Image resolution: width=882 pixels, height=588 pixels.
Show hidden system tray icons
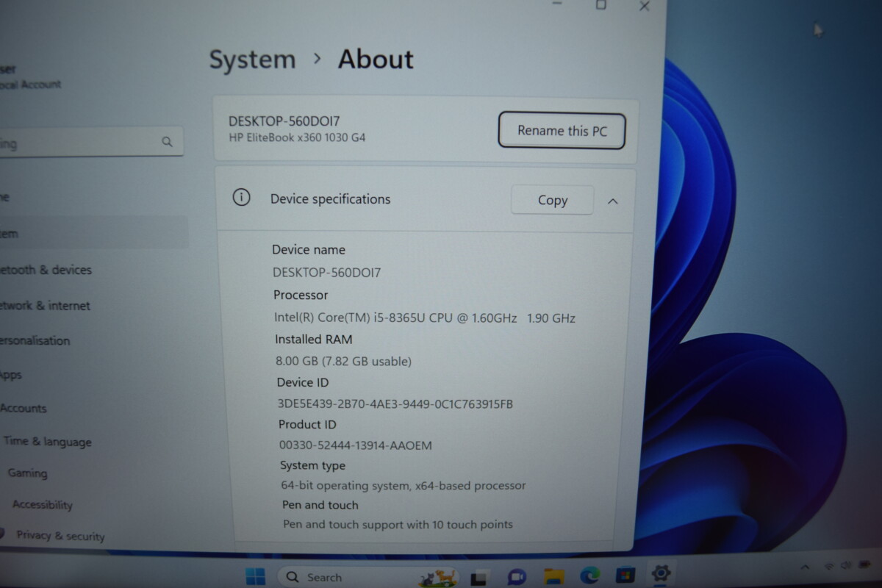coord(805,567)
